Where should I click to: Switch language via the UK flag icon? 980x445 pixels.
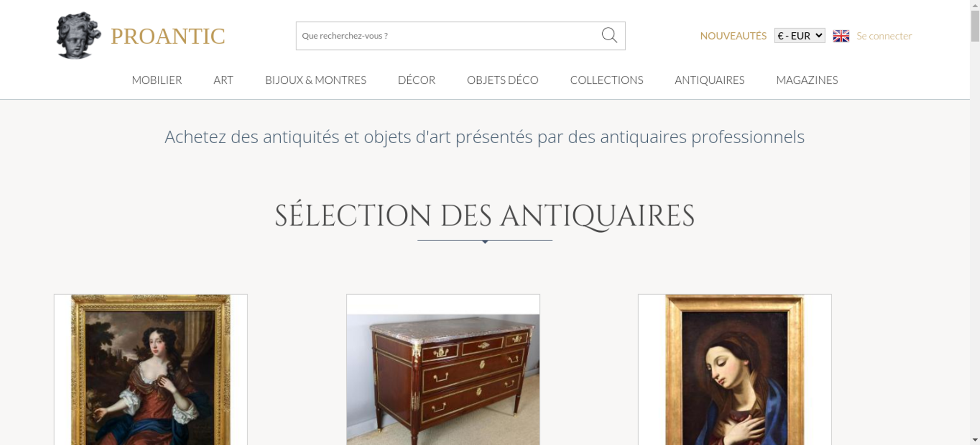pyautogui.click(x=841, y=36)
